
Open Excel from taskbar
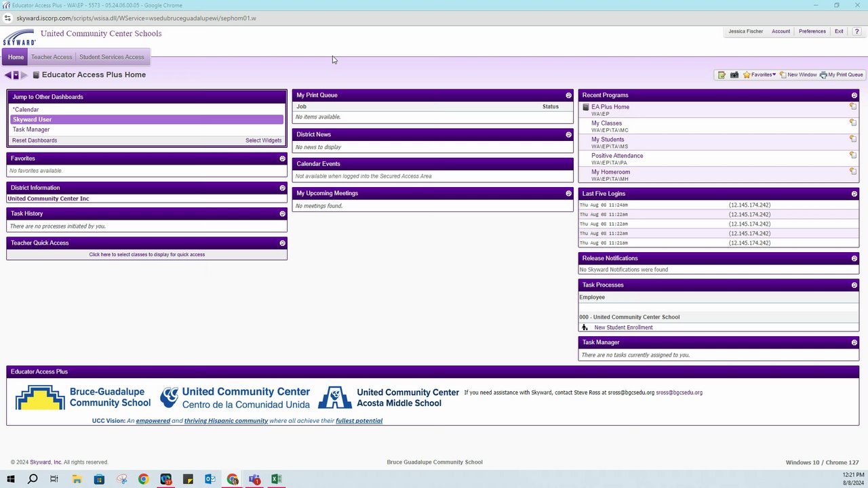pyautogui.click(x=277, y=479)
